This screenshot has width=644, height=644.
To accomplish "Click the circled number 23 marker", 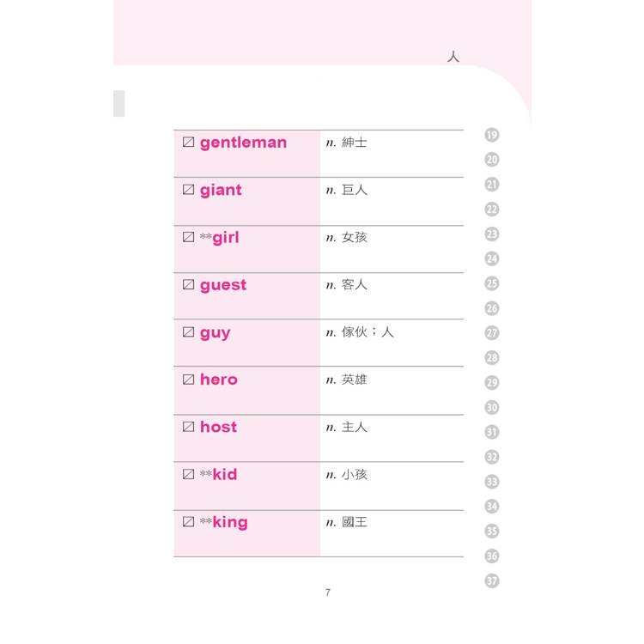I will [492, 234].
